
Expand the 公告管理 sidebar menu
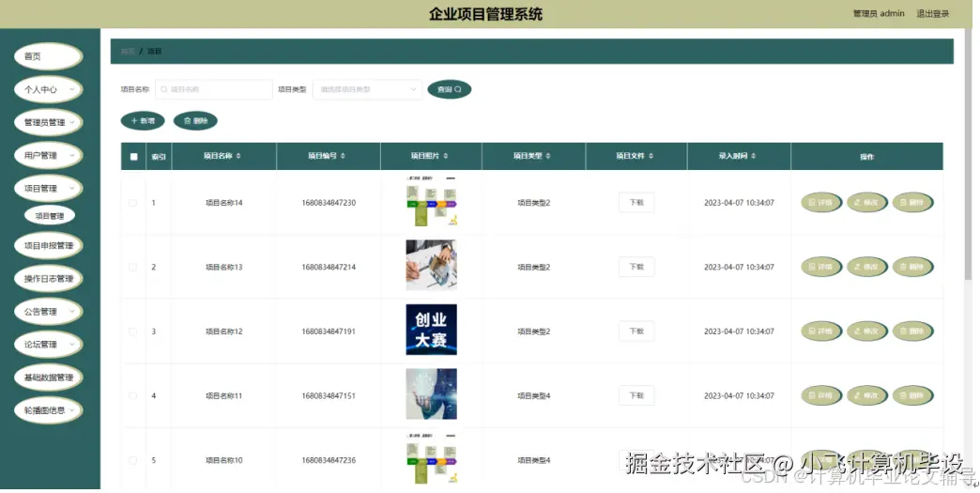48,311
